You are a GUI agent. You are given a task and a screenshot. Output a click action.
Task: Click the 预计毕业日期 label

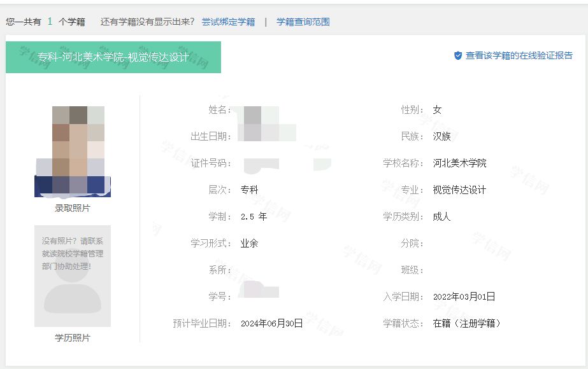[x=202, y=323]
